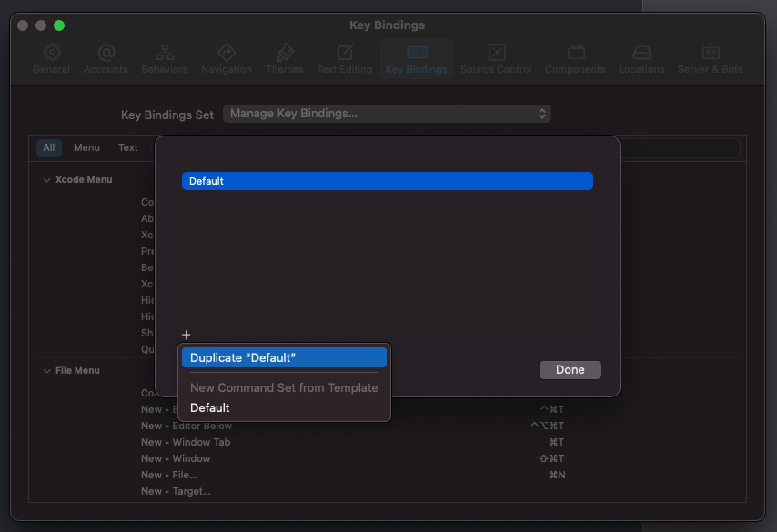777x532 pixels.
Task: Click the minus button to remove set
Action: 209,336
